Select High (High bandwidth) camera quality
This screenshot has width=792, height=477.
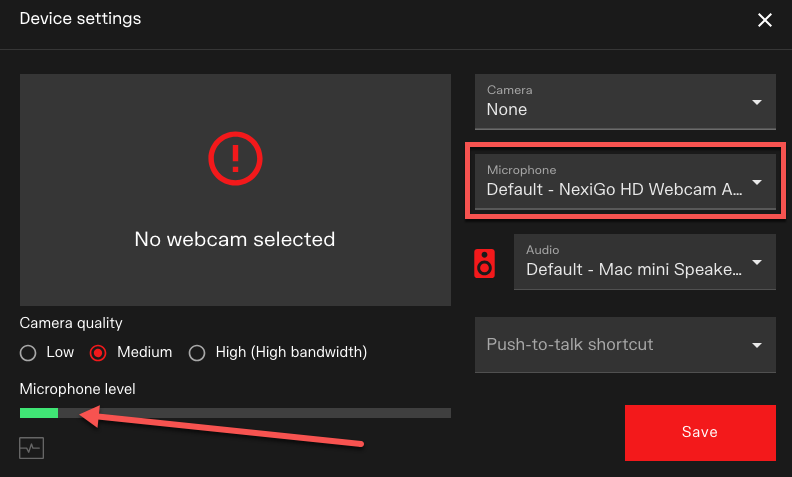197,353
